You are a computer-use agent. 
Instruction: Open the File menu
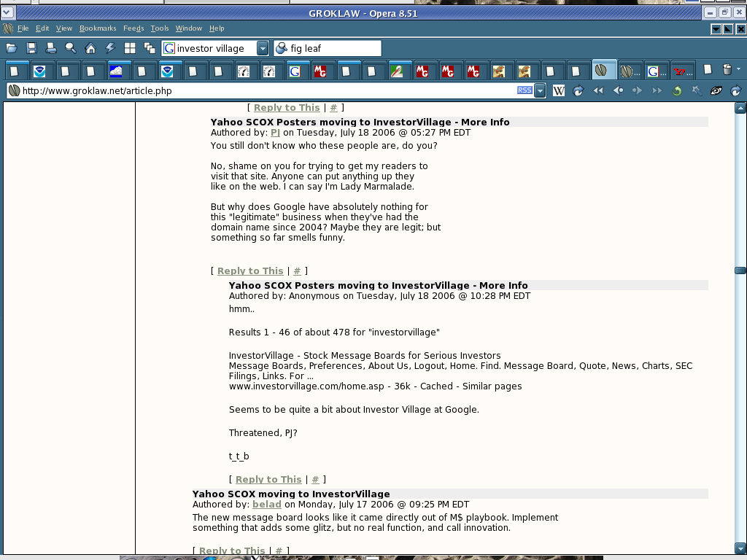coord(23,28)
